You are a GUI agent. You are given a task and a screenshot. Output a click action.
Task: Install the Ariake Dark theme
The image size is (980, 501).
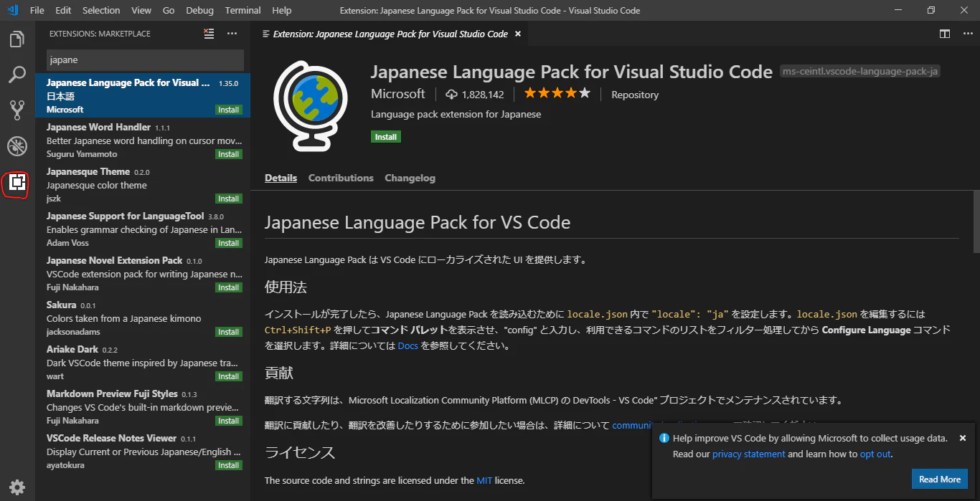tap(229, 376)
